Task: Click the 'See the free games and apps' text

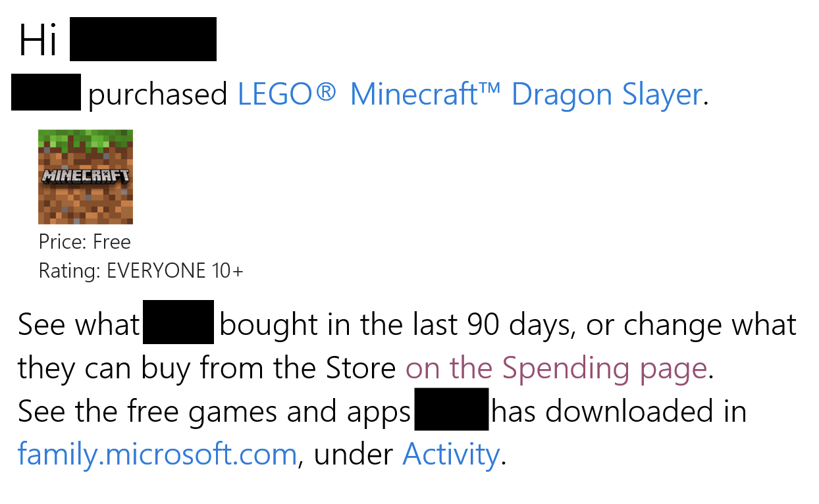Action: [214, 412]
